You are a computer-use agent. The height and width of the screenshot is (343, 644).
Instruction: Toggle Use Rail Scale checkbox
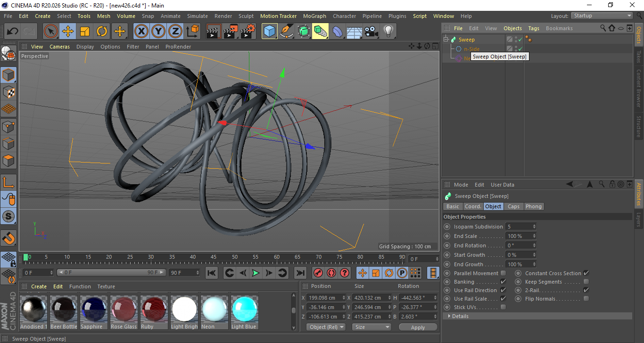[x=503, y=299]
